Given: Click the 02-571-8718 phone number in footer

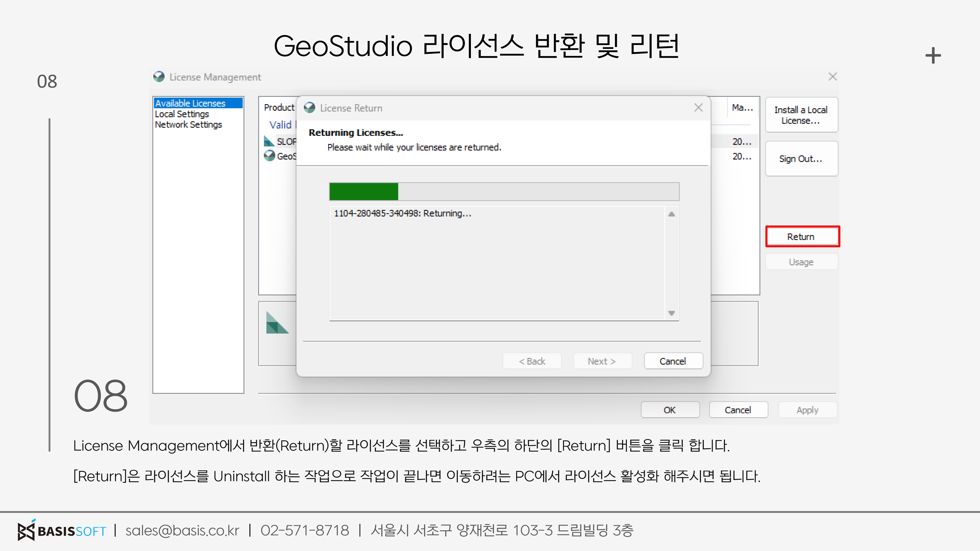Looking at the screenshot, I should pyautogui.click(x=305, y=530).
